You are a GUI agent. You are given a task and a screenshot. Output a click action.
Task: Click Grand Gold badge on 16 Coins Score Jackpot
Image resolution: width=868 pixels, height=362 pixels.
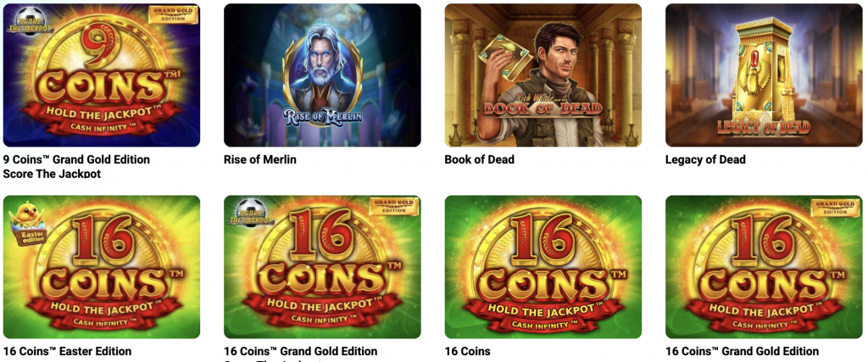coord(394,207)
